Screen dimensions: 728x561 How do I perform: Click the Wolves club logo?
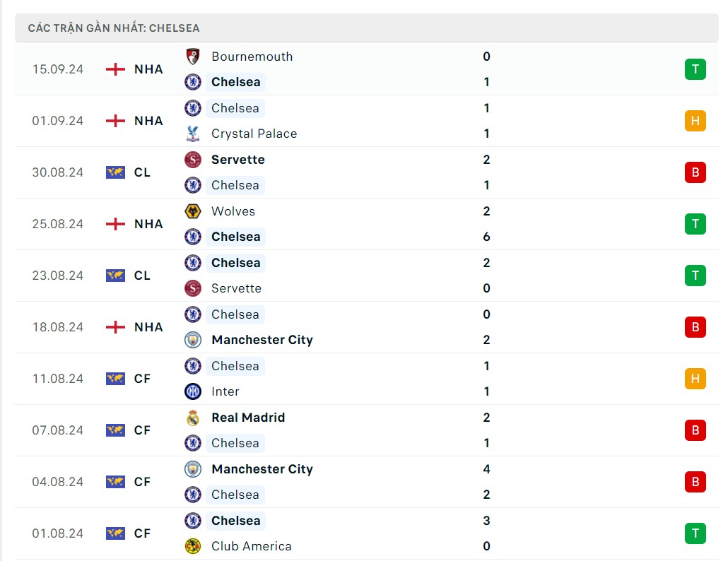click(x=193, y=211)
